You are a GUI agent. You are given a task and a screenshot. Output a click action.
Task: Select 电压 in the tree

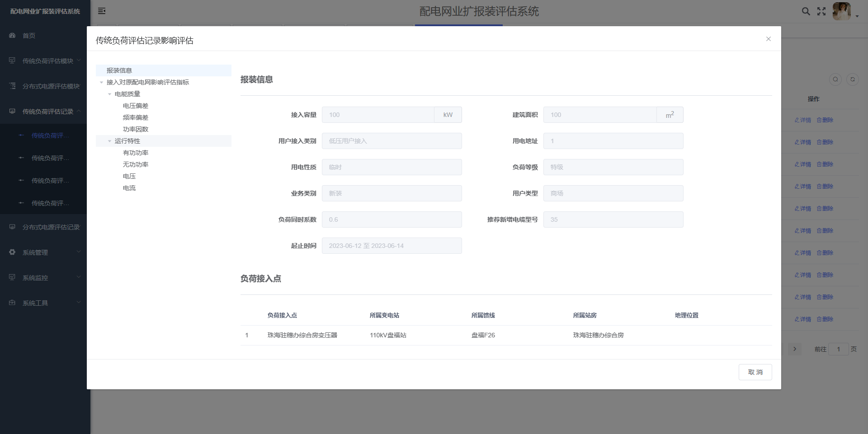pos(129,176)
